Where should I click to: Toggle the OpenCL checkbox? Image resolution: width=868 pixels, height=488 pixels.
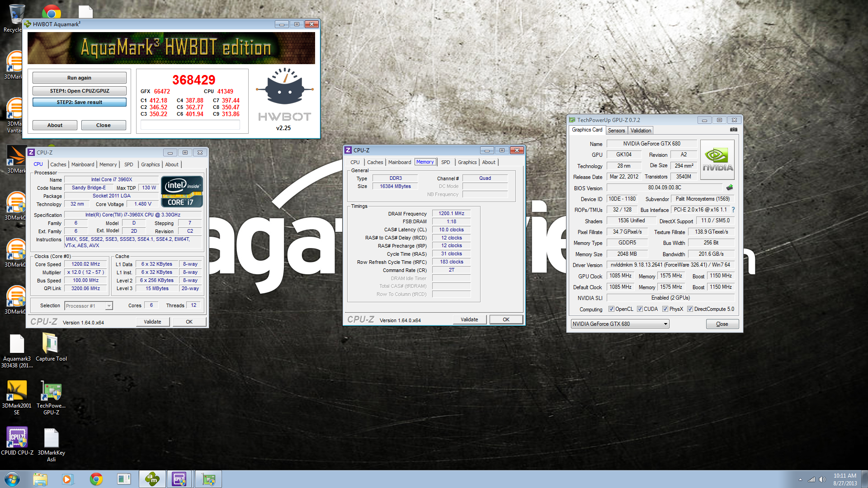tap(611, 309)
